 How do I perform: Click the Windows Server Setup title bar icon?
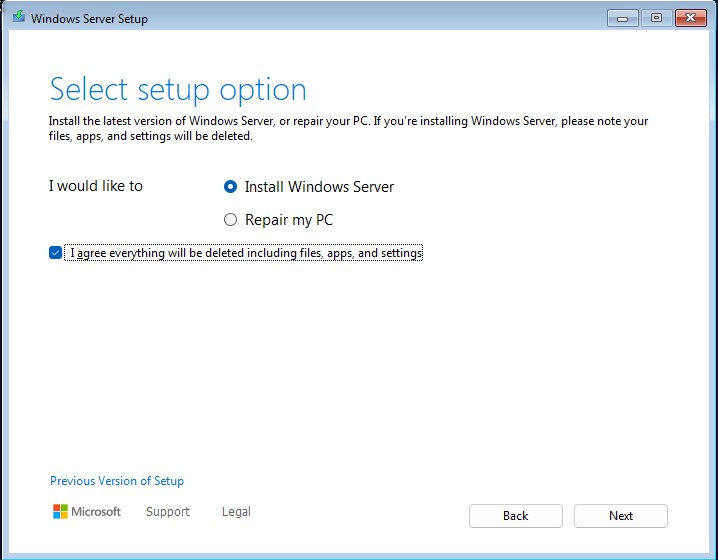(x=18, y=18)
